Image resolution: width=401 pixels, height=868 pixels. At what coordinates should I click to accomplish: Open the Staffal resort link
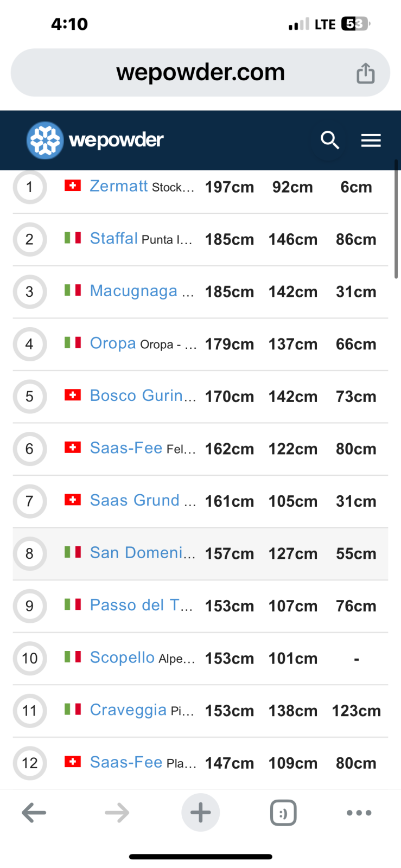pos(114,239)
